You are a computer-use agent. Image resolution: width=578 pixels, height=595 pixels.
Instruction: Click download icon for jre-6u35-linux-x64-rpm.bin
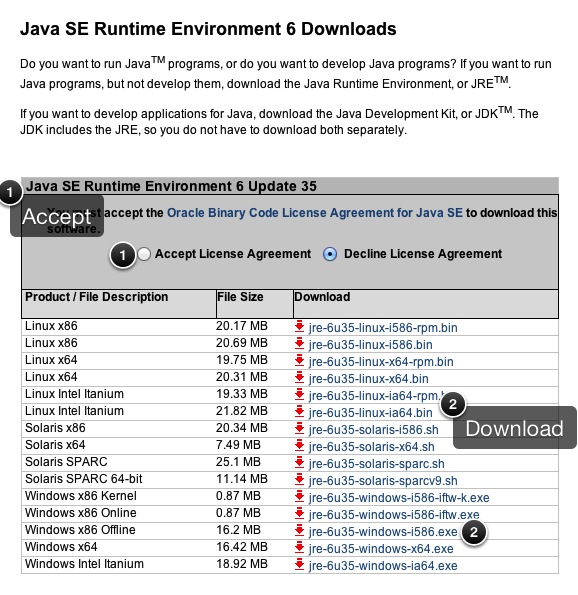[299, 360]
